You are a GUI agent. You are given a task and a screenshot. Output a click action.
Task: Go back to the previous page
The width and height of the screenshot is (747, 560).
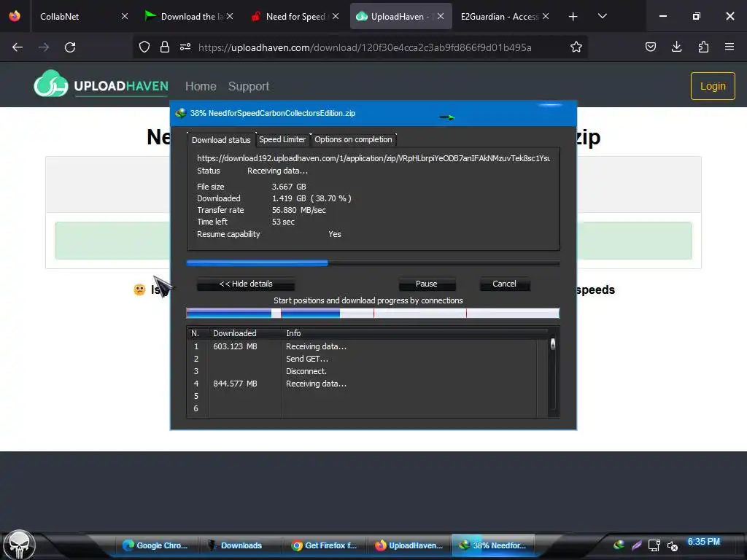point(18,47)
